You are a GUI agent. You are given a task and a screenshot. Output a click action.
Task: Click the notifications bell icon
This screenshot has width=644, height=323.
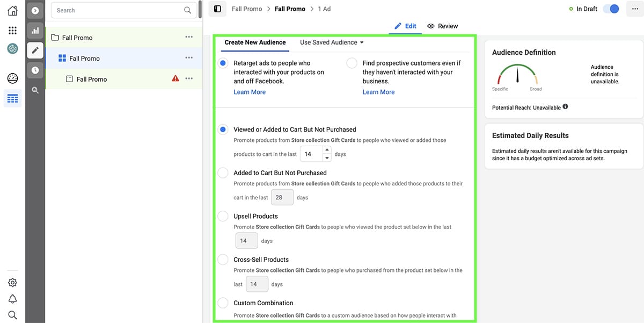[12, 299]
